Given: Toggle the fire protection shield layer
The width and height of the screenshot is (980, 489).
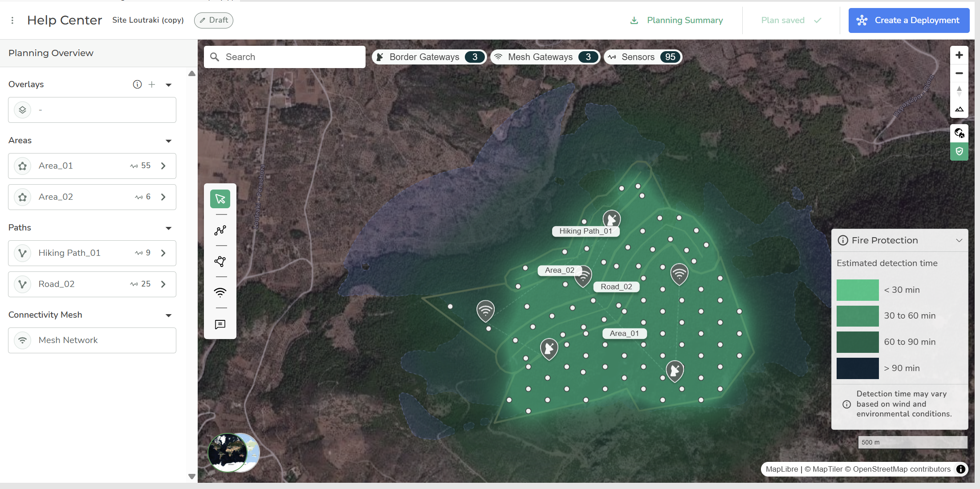Looking at the screenshot, I should [959, 152].
